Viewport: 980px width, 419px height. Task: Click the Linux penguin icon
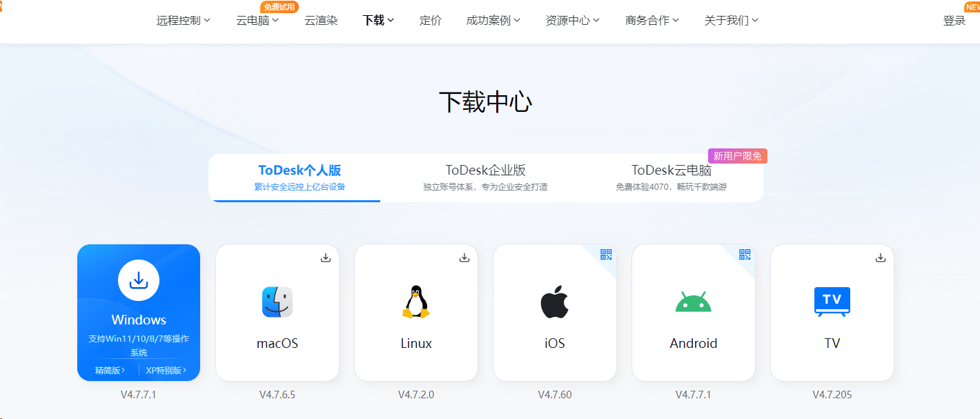pyautogui.click(x=416, y=302)
